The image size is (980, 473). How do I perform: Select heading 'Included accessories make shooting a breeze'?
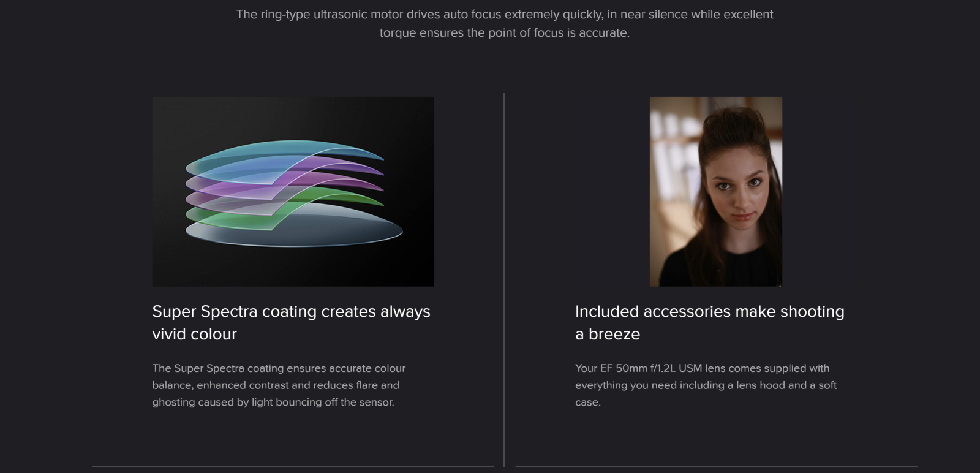[x=709, y=322]
